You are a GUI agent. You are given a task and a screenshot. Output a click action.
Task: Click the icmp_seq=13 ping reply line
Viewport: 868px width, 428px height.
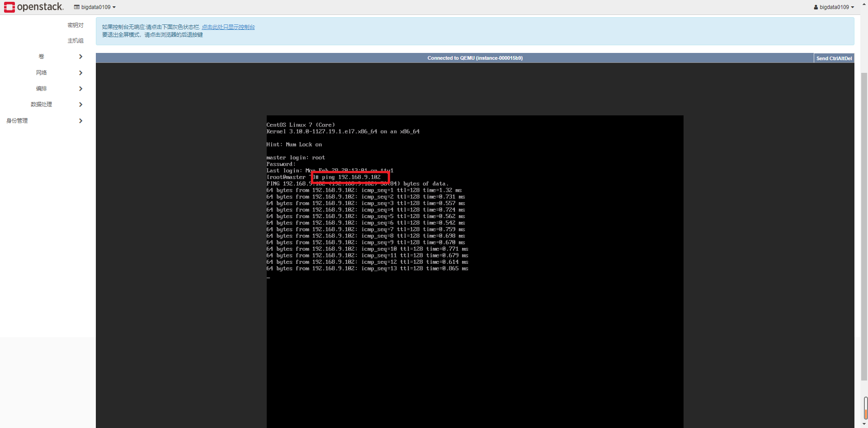[x=367, y=269]
